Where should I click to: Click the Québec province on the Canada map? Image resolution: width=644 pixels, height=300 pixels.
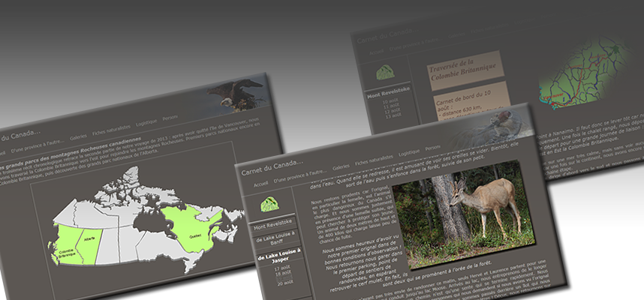coord(192,228)
